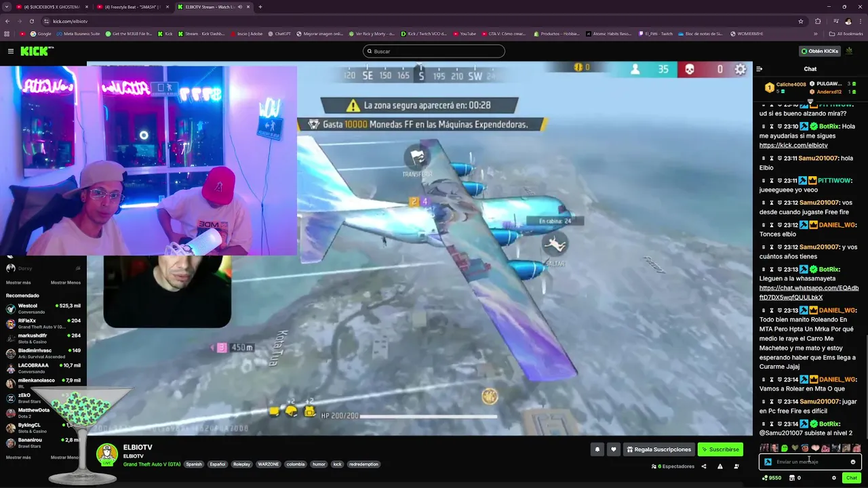Open RIFleXx recommended channel

tap(43, 323)
